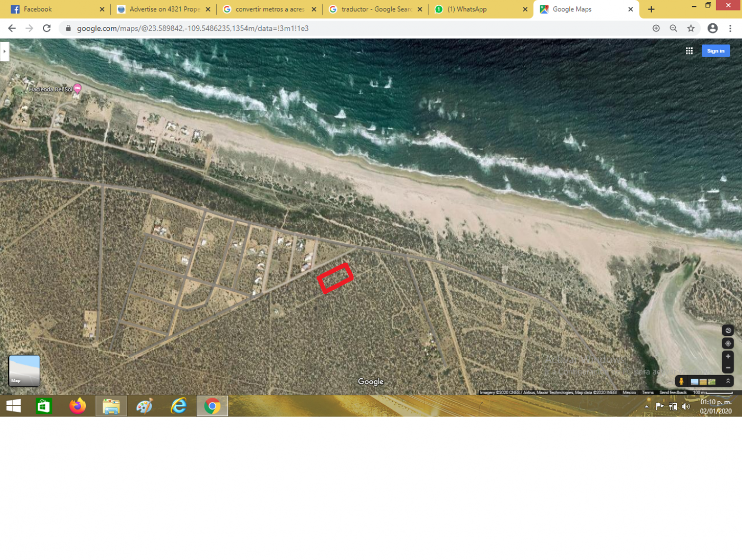Bookmark this page with the star icon

[x=691, y=29]
